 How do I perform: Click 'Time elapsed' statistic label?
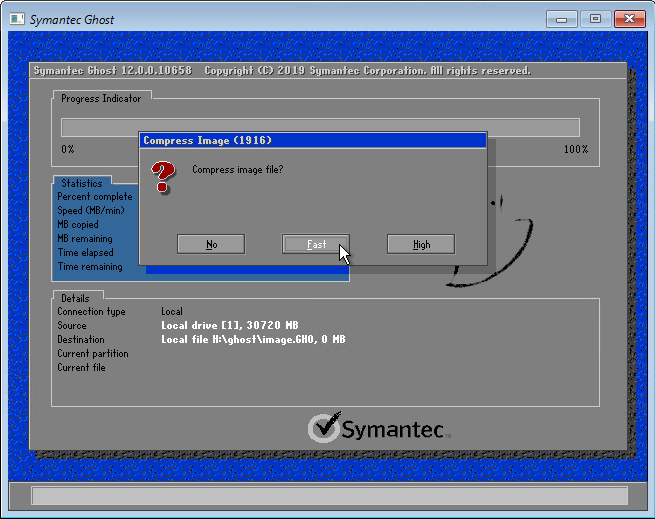tap(86, 252)
